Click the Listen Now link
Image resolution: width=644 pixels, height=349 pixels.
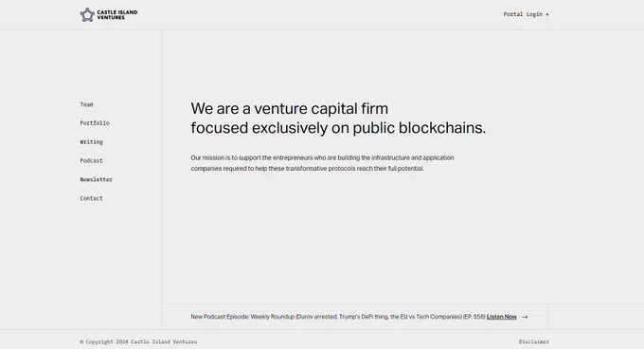[502, 317]
